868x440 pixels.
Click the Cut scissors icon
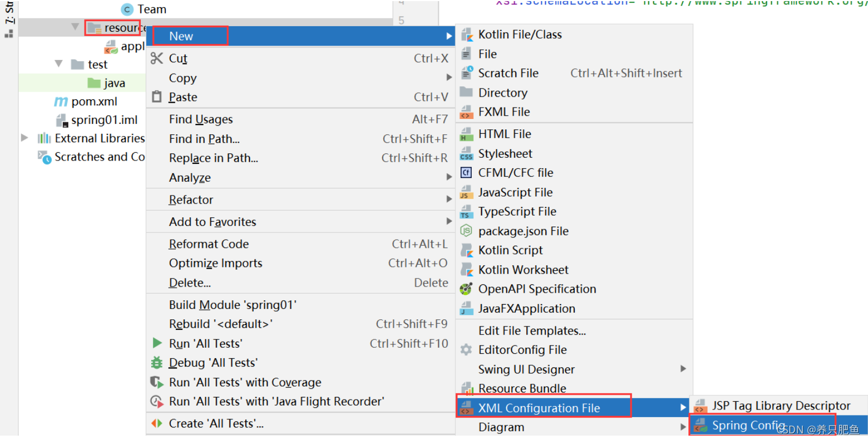pos(157,58)
